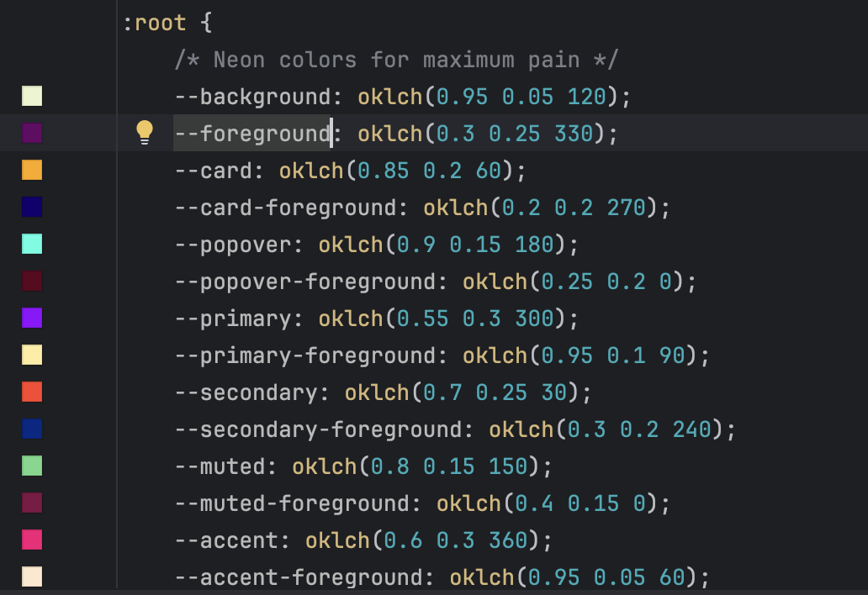Click the purple --foreground gutter color swatch
This screenshot has width=868, height=595.
pyautogui.click(x=32, y=133)
